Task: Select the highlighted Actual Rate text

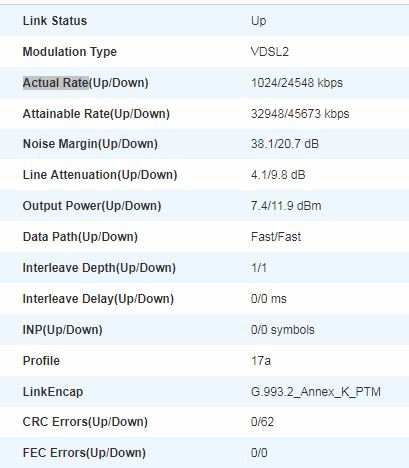Action: (x=56, y=83)
